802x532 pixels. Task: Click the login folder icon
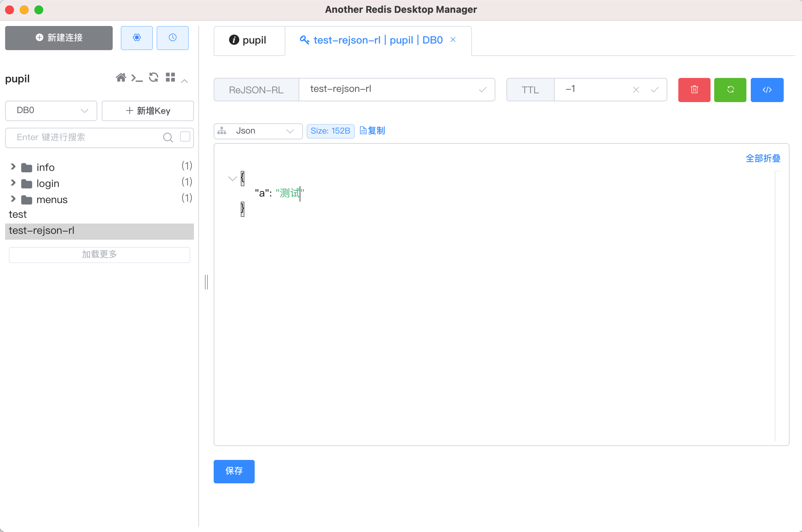tap(27, 184)
